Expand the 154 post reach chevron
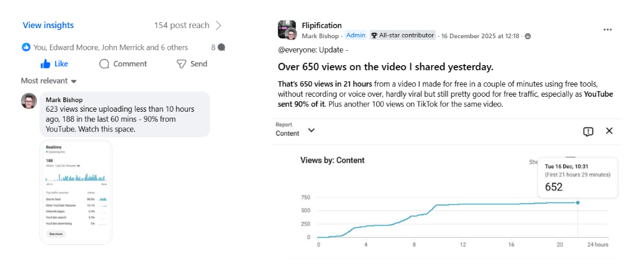The width and height of the screenshot is (644, 270). [x=219, y=25]
